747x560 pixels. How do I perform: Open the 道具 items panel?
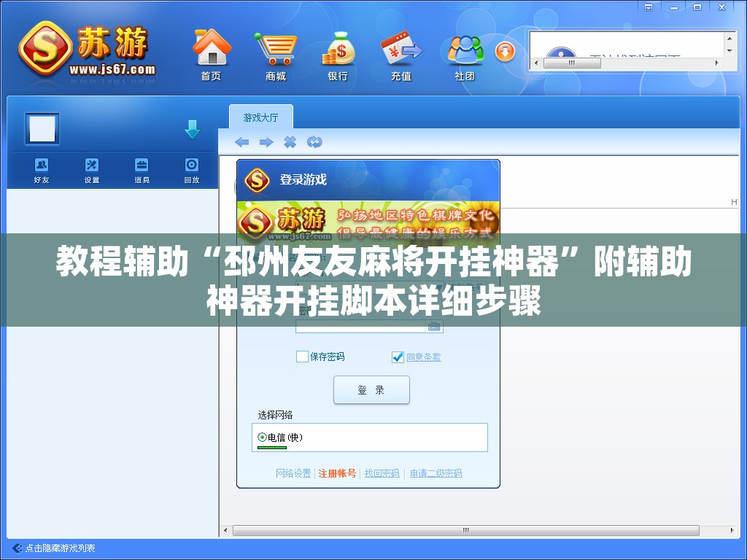142,170
